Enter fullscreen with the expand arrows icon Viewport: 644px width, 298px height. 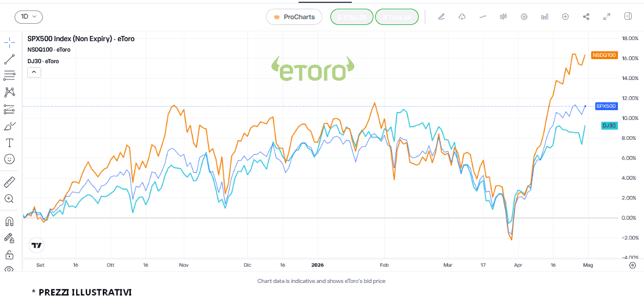[607, 17]
